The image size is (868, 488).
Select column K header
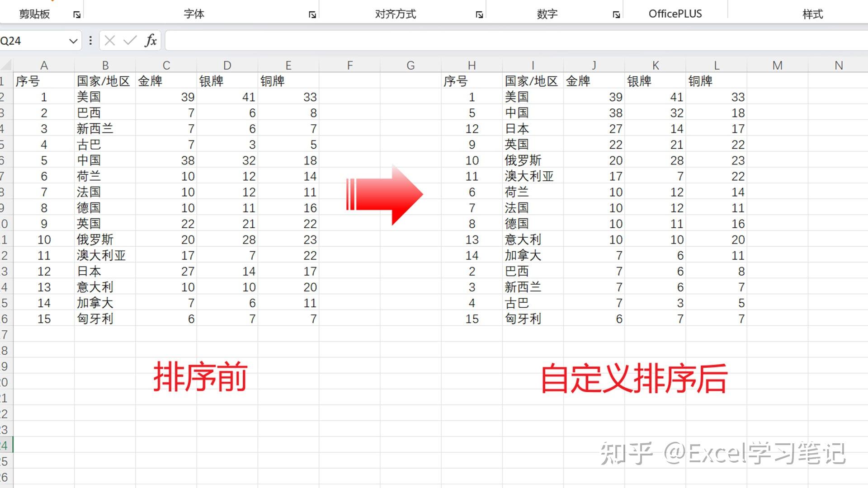tap(655, 66)
